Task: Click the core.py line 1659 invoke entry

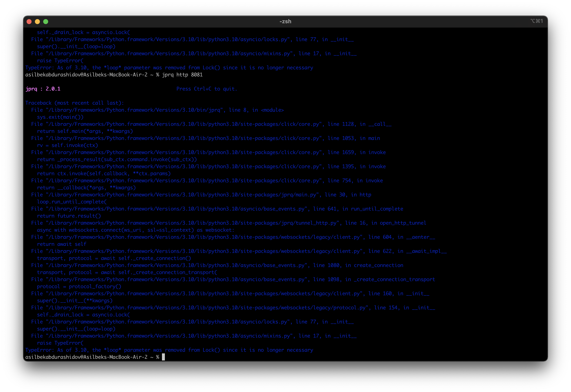Action: click(x=208, y=153)
